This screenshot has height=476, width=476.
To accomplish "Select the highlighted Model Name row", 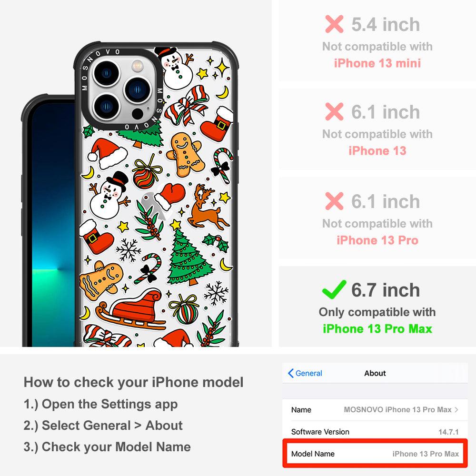I will click(375, 454).
